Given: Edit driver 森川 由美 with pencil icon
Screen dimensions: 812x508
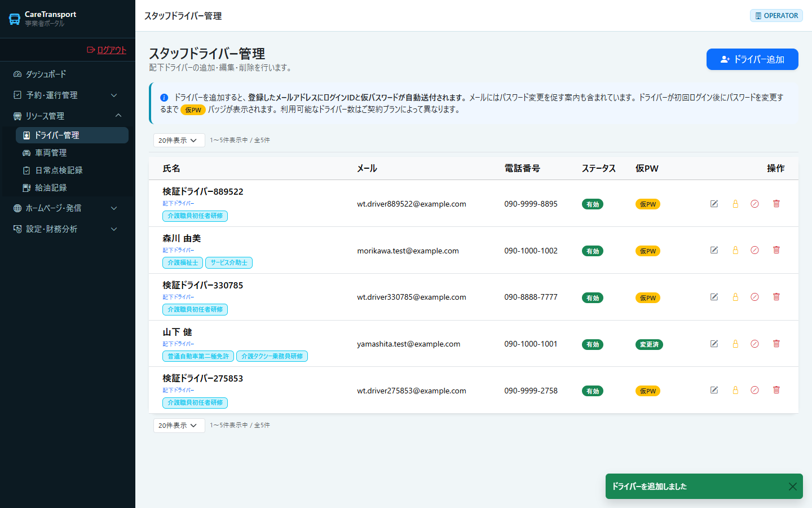Looking at the screenshot, I should click(x=714, y=250).
